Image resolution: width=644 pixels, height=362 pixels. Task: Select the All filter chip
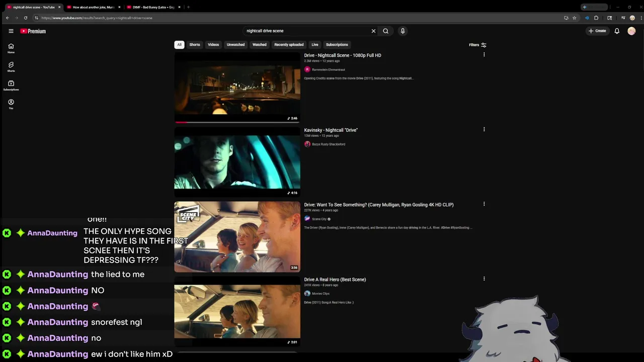tap(179, 45)
